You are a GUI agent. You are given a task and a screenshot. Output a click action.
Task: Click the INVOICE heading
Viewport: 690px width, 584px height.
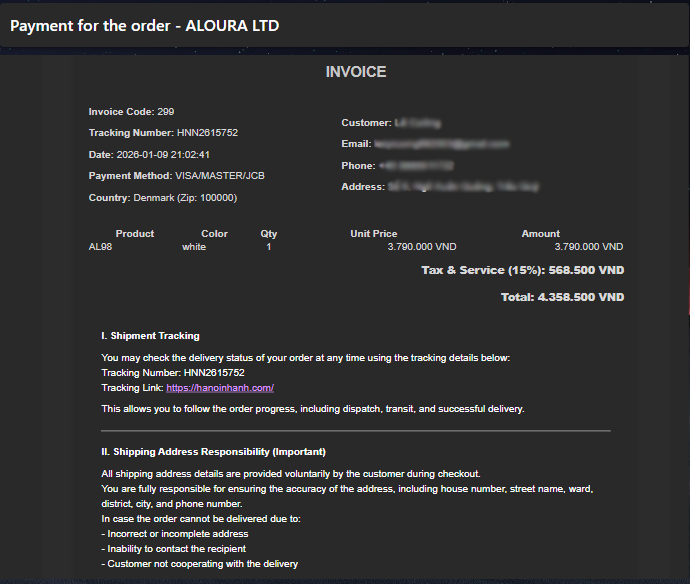point(356,72)
